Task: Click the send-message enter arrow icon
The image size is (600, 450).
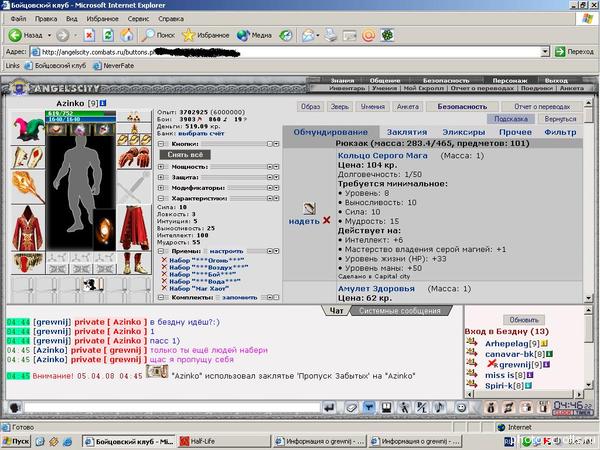Action: pyautogui.click(x=329, y=408)
